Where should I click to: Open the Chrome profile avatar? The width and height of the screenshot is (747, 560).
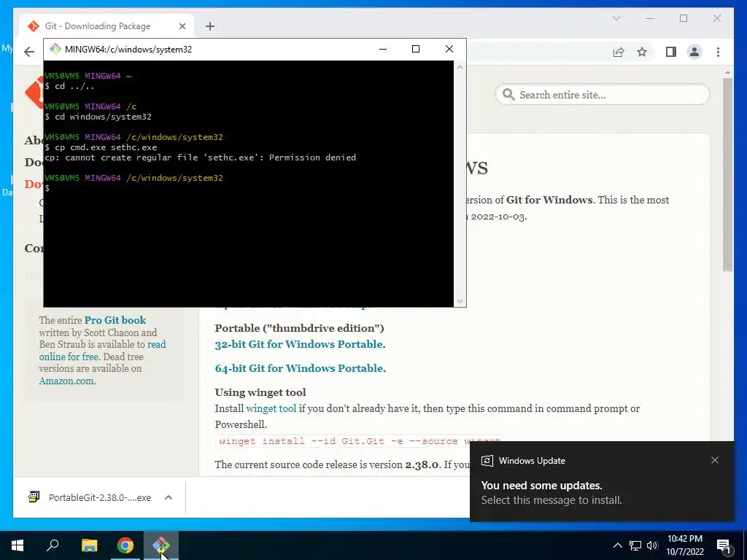694,52
